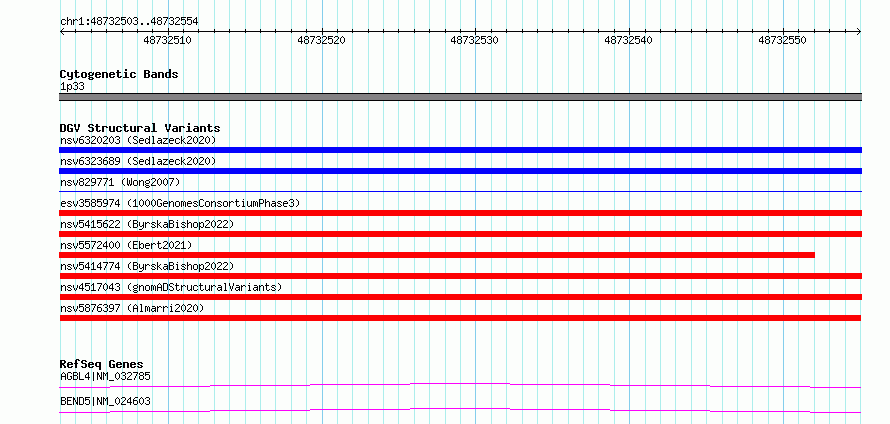
Task: Open gene AGBL4|NM_032785 label
Action: 105,376
